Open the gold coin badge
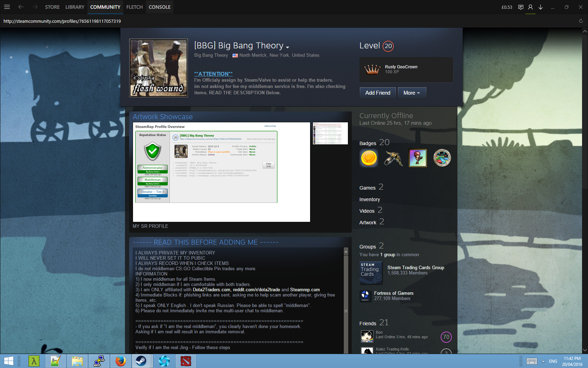Screen dimensions: 588x368 click(369, 158)
